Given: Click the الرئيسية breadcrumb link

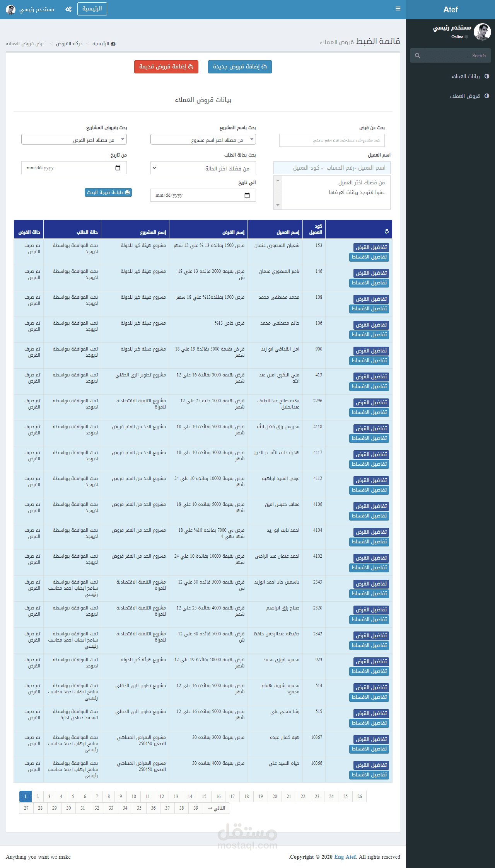Looking at the screenshot, I should 101,44.
